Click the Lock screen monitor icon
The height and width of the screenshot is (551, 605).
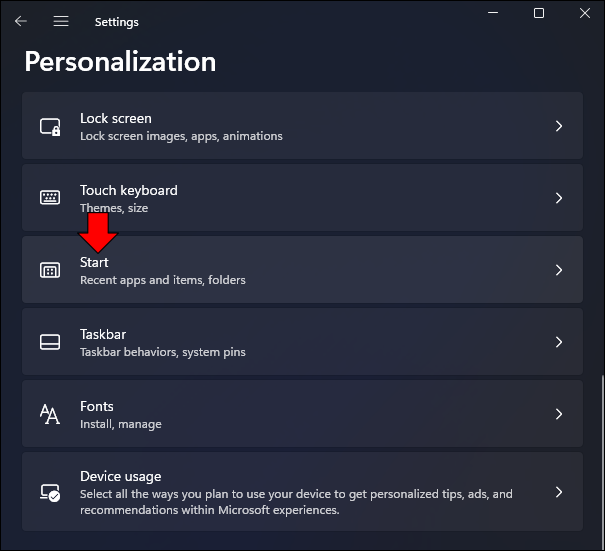click(x=50, y=127)
